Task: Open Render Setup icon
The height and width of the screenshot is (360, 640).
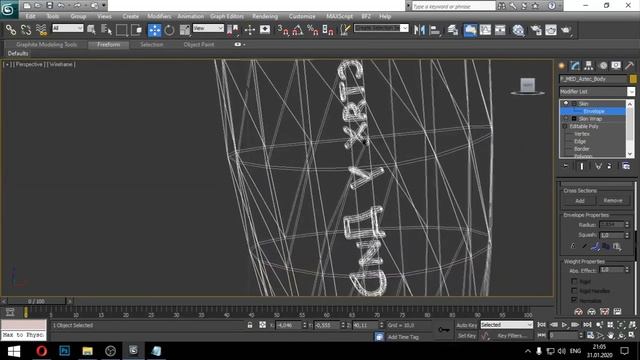Action: coord(536,30)
